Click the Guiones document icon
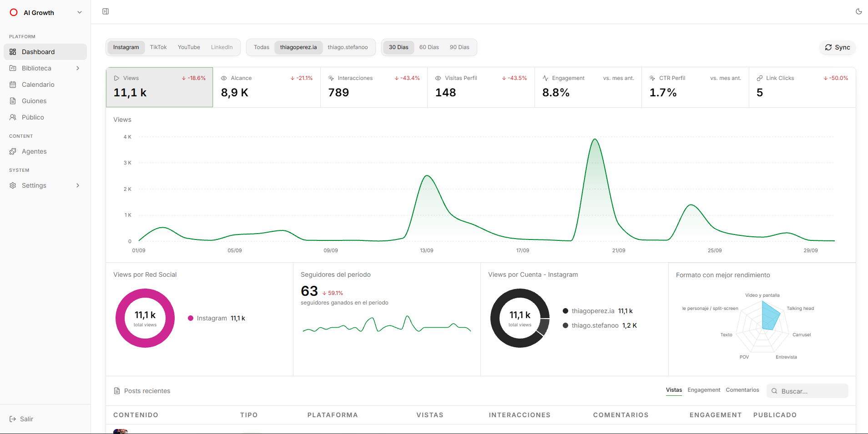 tap(13, 101)
